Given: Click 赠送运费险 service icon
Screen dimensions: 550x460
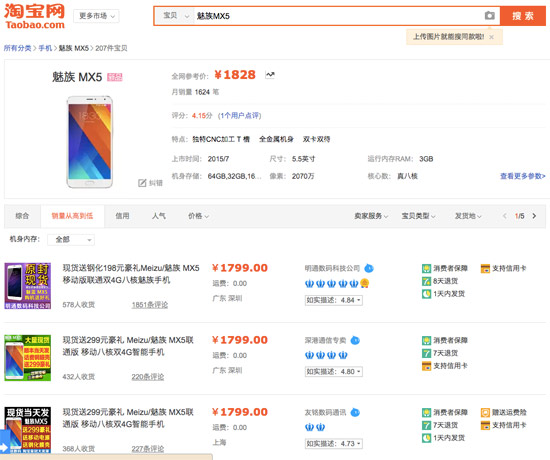Looking at the screenshot, I should [x=485, y=412].
